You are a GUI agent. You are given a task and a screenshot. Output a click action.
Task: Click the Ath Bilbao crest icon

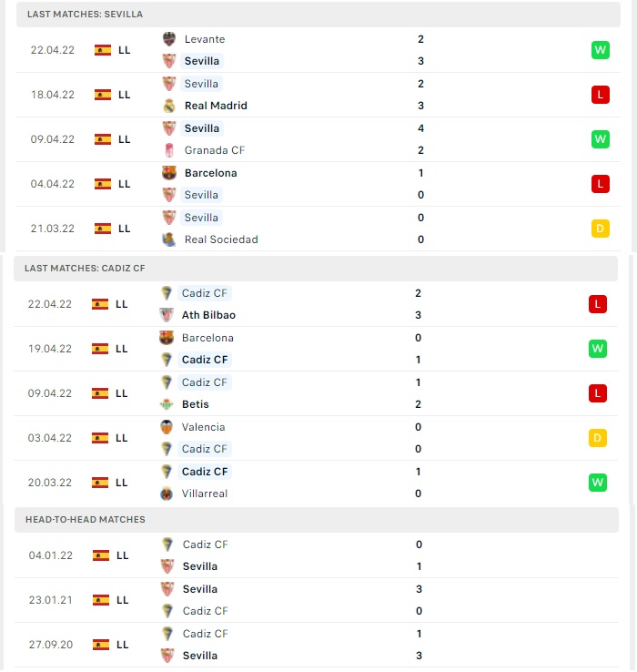pos(167,315)
